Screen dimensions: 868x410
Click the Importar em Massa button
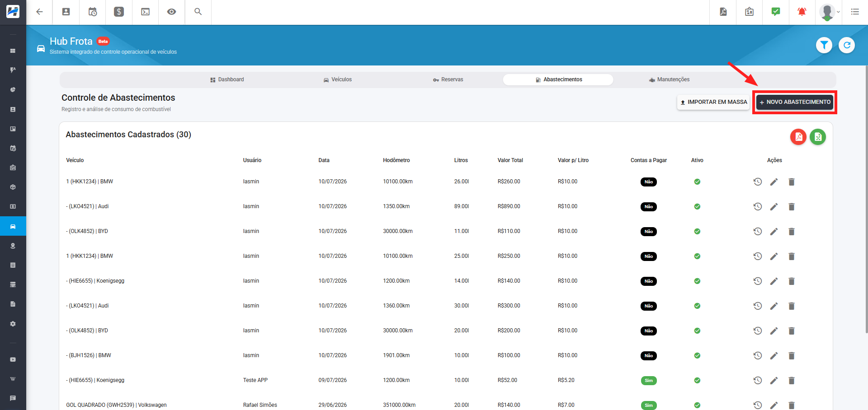(714, 102)
